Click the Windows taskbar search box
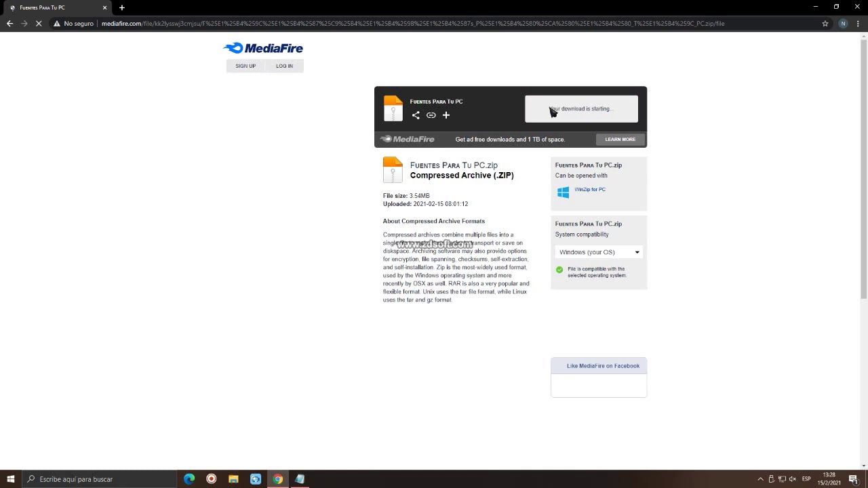Screen dimensions: 868x488 (x=99, y=479)
